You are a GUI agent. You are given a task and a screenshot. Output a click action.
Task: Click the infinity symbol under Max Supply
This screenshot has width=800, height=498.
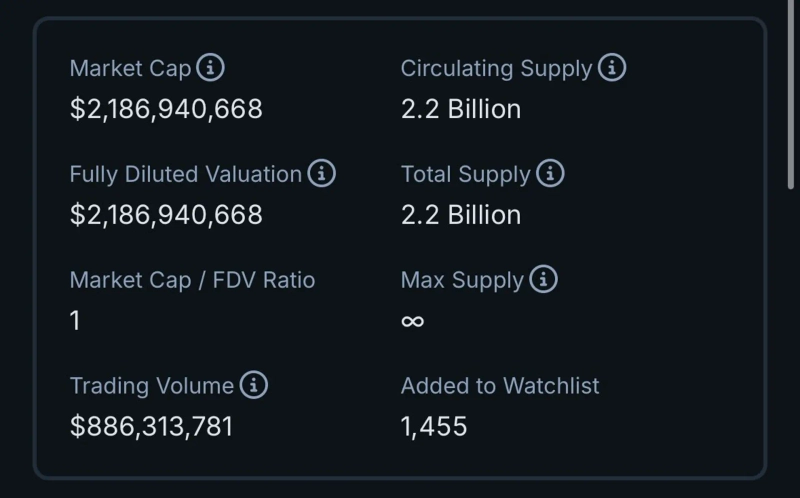pos(412,321)
